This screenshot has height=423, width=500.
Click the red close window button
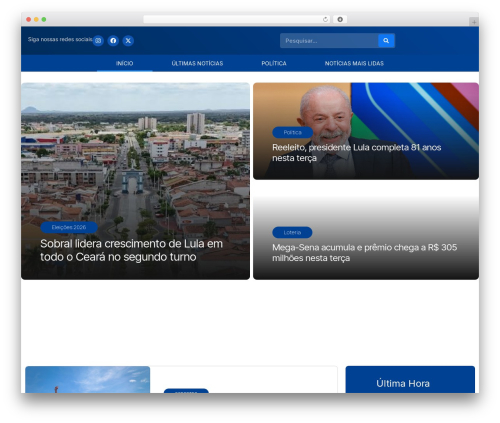pyautogui.click(x=29, y=19)
